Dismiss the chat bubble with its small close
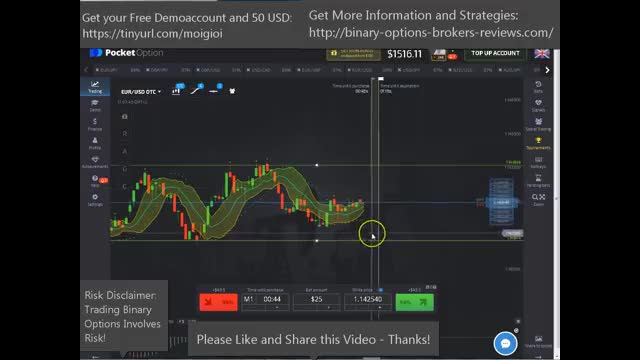The image size is (640, 360). (x=516, y=330)
